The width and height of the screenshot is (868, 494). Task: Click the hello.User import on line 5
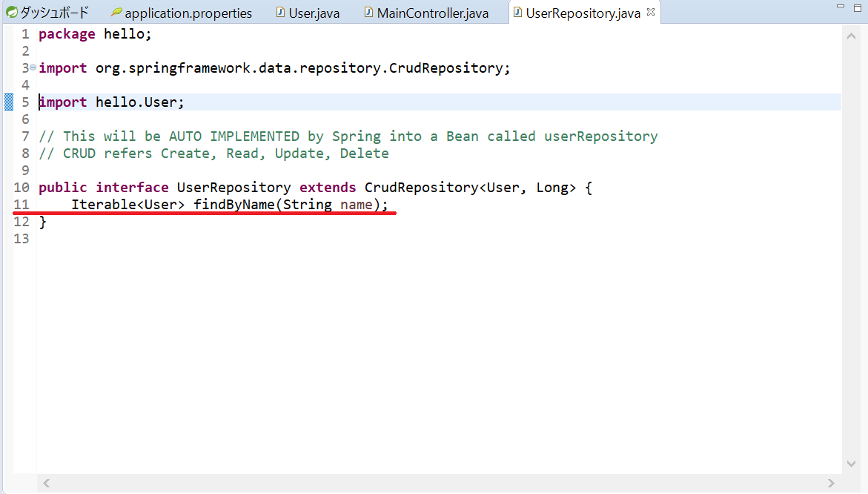[139, 102]
